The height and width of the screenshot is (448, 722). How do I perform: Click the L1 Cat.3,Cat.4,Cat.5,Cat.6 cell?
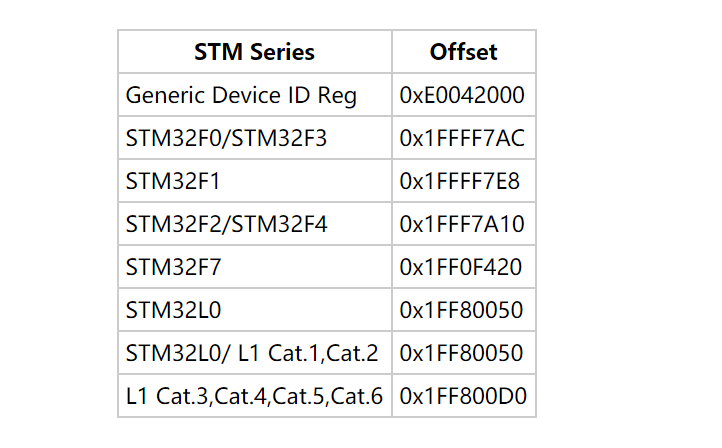click(255, 396)
